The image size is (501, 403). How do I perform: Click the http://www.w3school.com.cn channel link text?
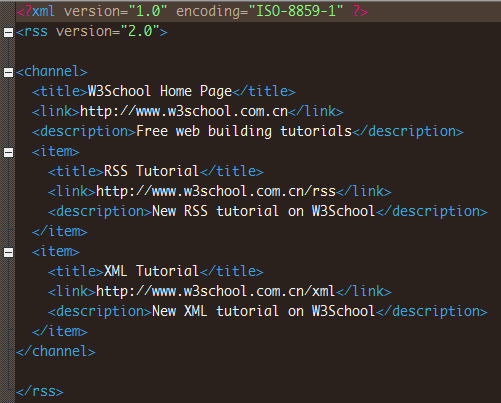[184, 111]
